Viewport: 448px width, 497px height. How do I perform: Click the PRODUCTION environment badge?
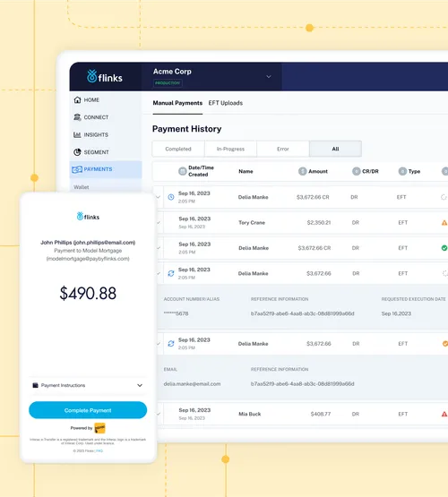[x=168, y=83]
